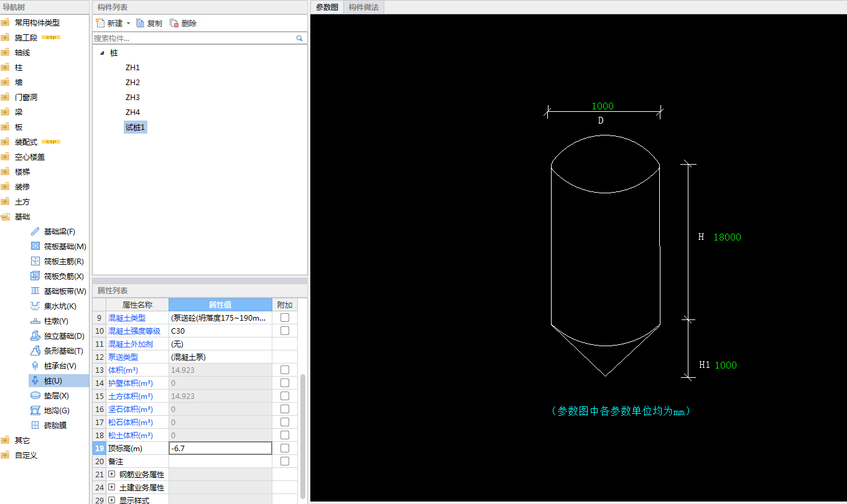Click the 顶标高 value field showing -6.7
The image size is (847, 504).
coord(220,448)
